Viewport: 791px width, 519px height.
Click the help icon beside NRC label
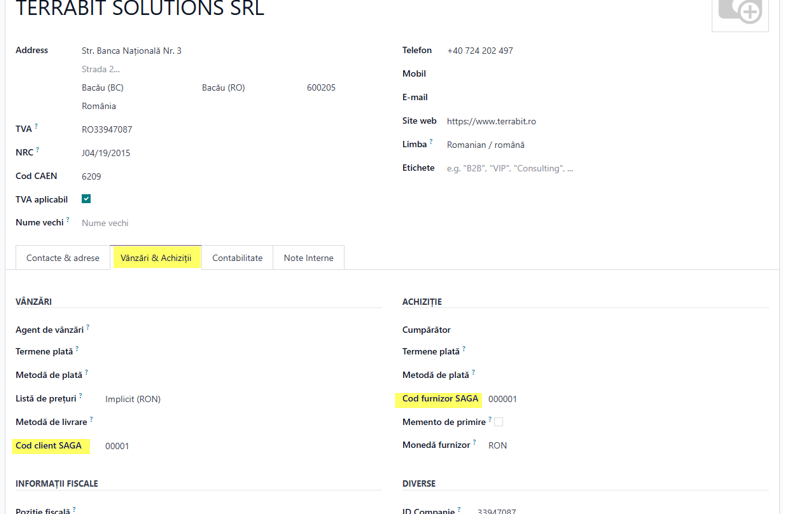point(38,150)
